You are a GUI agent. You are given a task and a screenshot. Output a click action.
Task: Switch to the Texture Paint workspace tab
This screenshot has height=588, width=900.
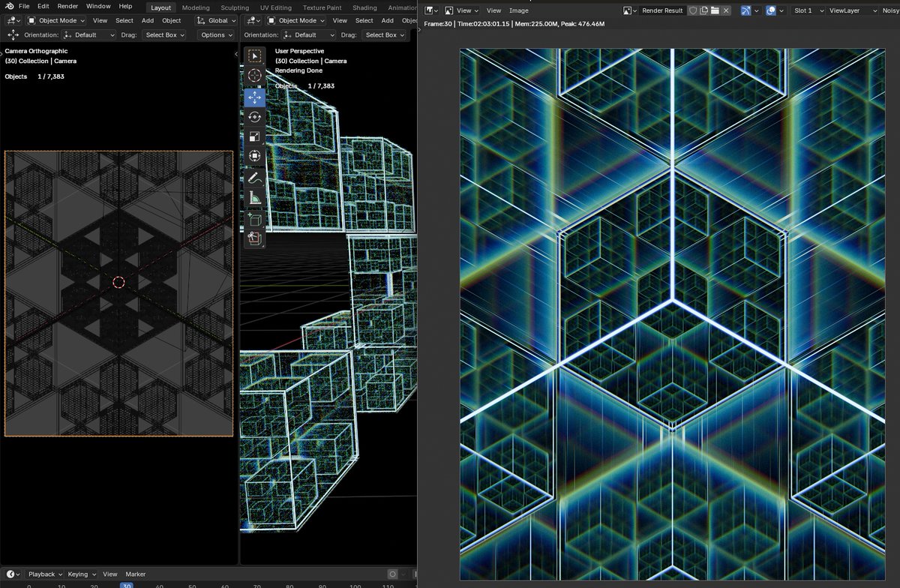(x=322, y=7)
